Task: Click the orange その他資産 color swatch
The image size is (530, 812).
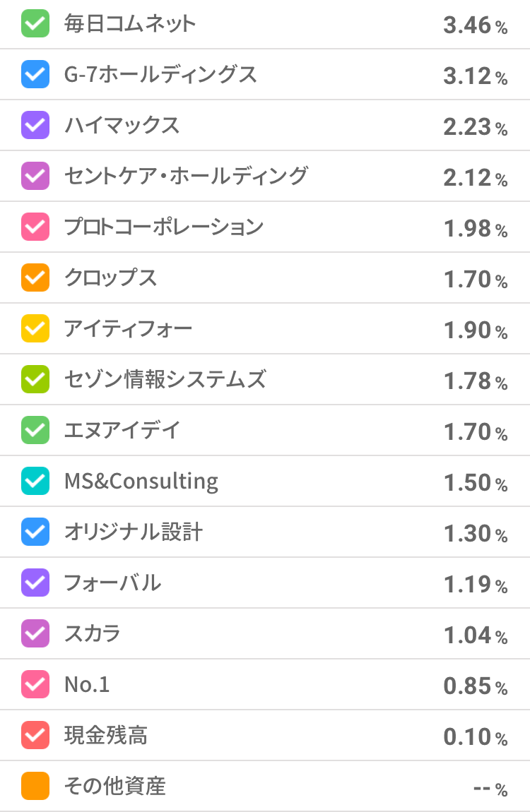Action: click(x=35, y=786)
